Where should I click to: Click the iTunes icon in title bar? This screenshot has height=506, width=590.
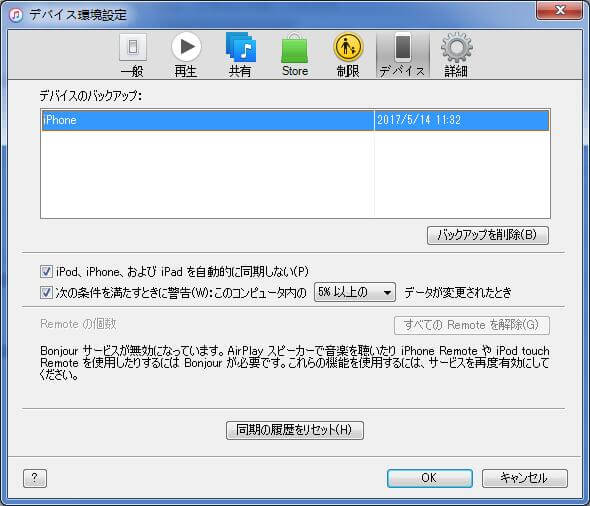coord(16,15)
